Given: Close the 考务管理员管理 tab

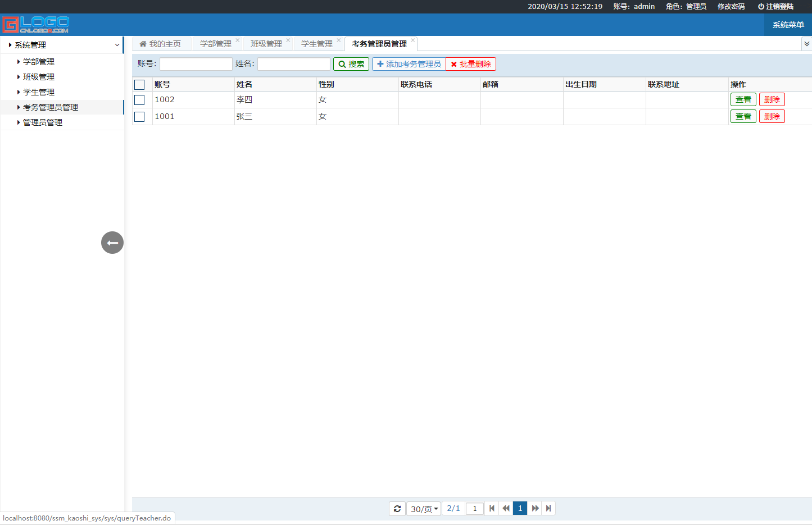Looking at the screenshot, I should coord(413,40).
